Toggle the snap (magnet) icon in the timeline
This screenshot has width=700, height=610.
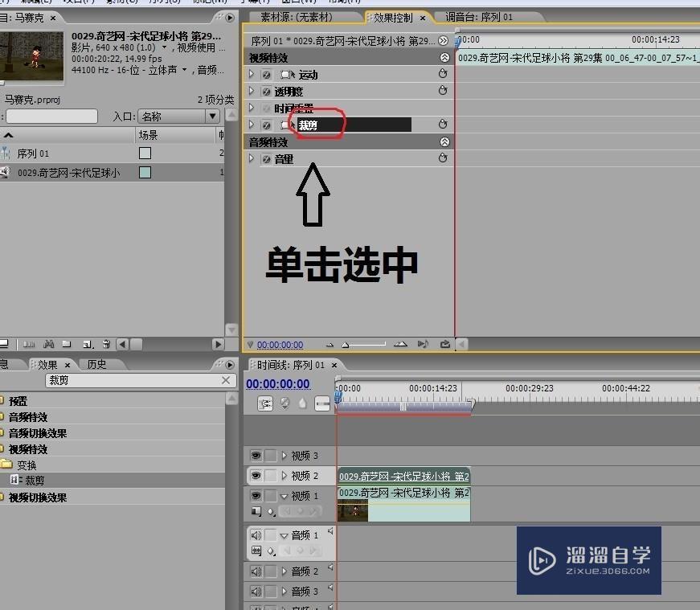[265, 403]
